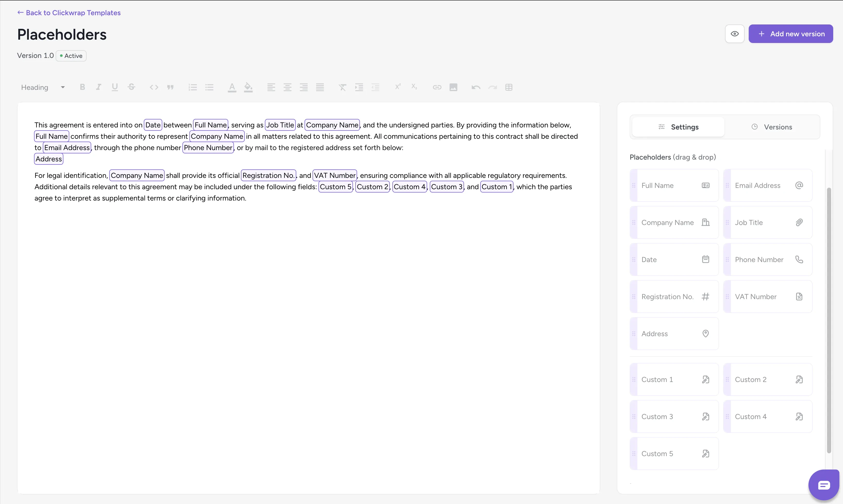Toggle the bullet list

tap(209, 87)
